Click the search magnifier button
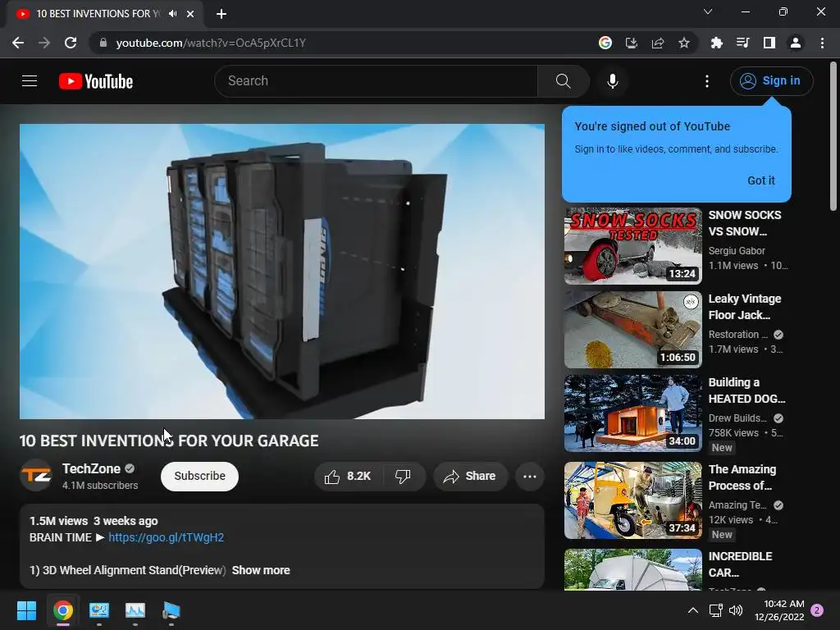The width and height of the screenshot is (840, 630). click(563, 81)
